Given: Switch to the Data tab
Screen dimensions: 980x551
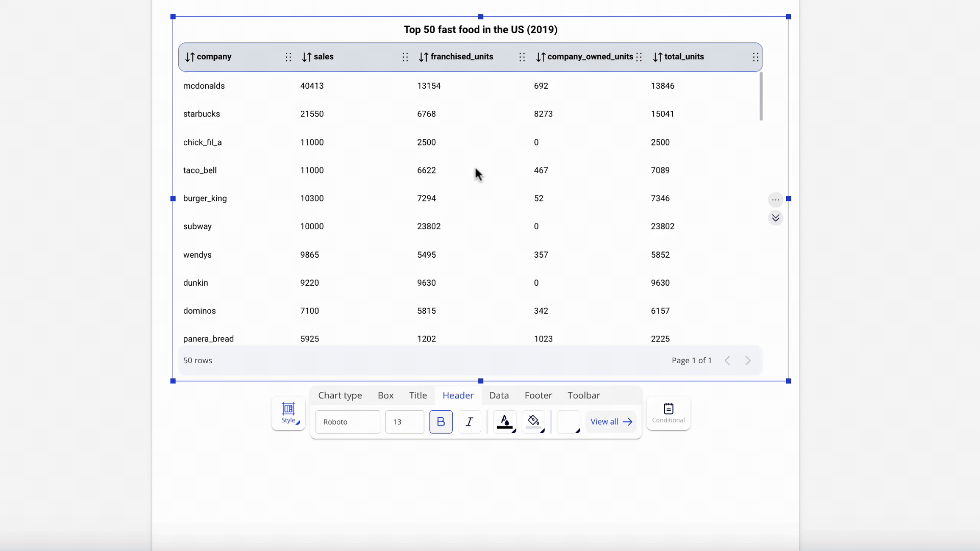Looking at the screenshot, I should [x=499, y=395].
